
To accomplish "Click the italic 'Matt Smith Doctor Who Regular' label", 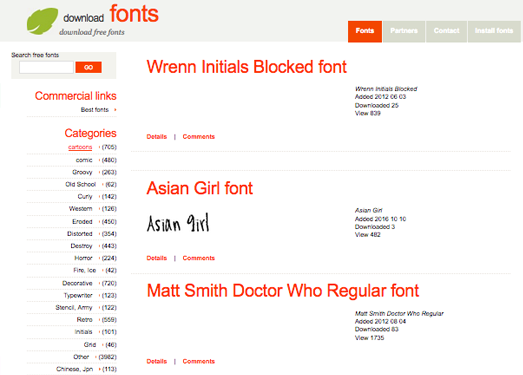I will click(x=399, y=314).
